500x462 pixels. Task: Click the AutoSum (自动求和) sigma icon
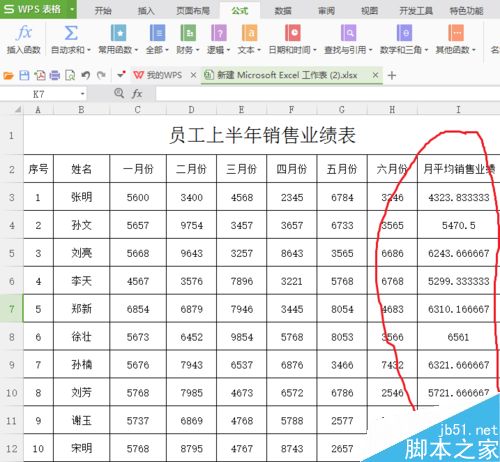[x=71, y=33]
